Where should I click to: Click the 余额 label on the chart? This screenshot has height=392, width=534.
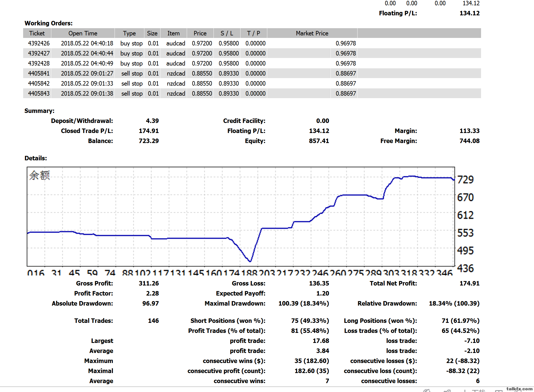(40, 175)
